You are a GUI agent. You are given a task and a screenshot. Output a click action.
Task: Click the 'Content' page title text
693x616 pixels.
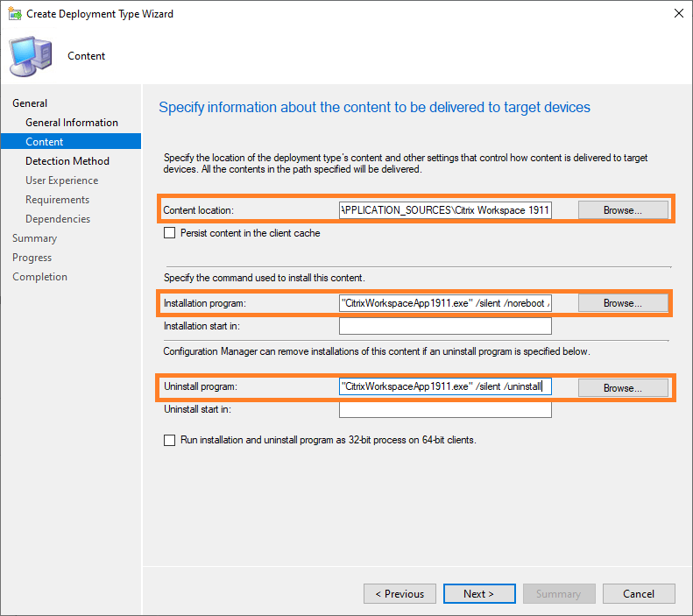86,56
